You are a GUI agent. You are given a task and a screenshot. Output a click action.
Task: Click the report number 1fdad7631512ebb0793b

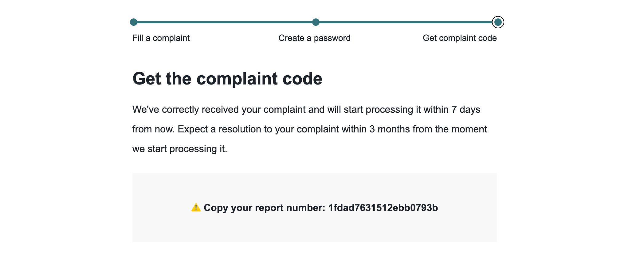click(383, 208)
